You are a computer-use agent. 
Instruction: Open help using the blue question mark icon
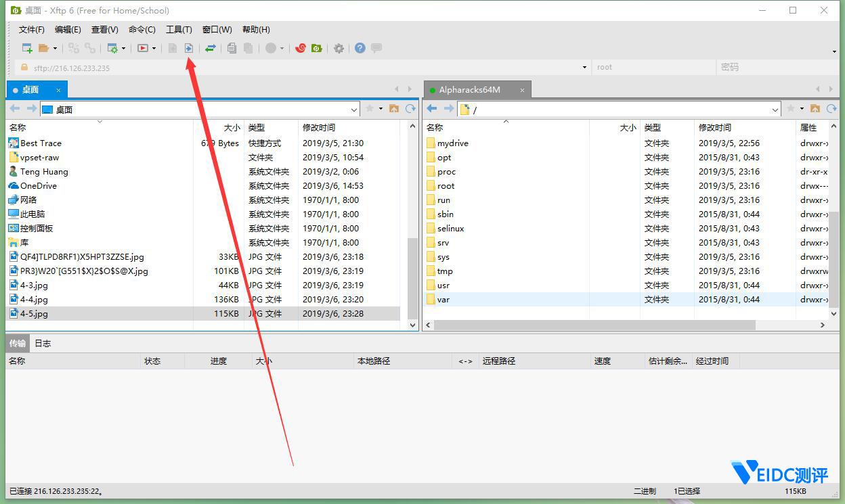[359, 48]
